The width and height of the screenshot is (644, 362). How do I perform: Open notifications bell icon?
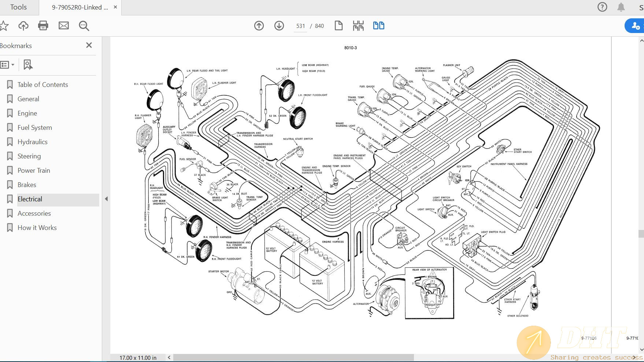click(x=621, y=7)
